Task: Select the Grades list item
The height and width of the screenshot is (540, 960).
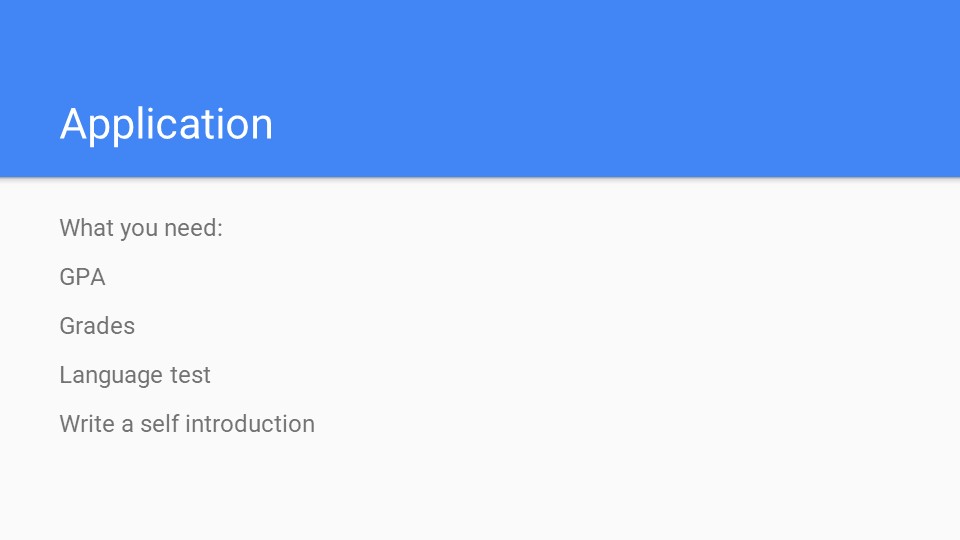Action: [x=97, y=326]
